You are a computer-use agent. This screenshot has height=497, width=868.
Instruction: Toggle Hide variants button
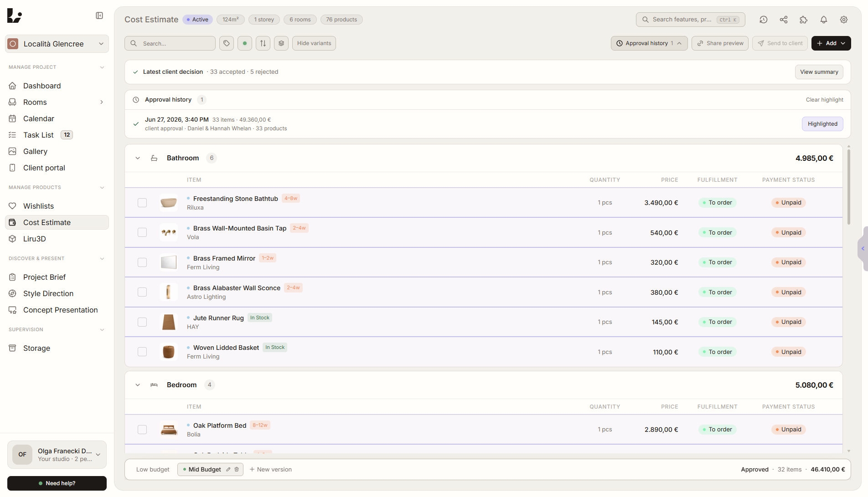[314, 43]
